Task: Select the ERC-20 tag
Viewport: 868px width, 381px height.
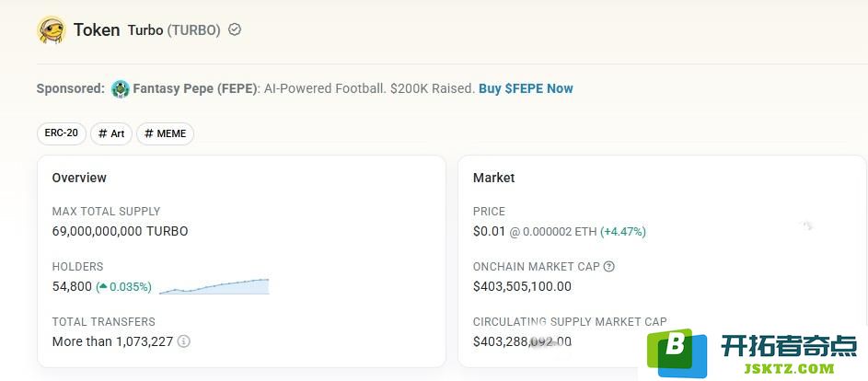Action: tap(62, 133)
